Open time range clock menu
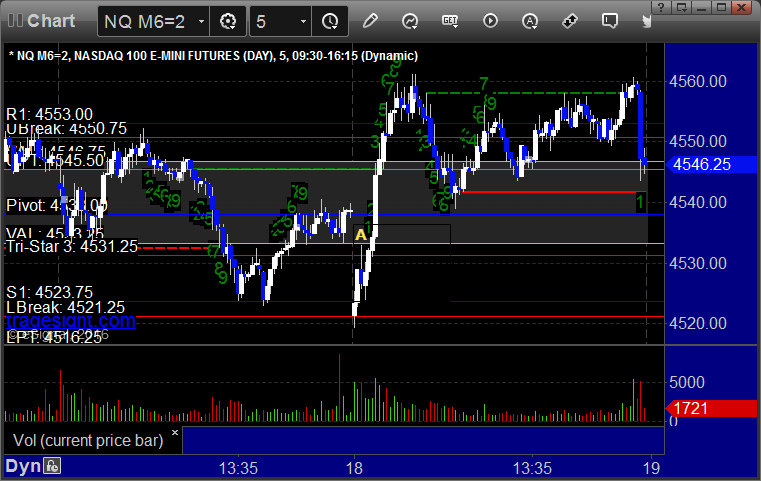Image resolution: width=761 pixels, height=481 pixels. tap(330, 21)
